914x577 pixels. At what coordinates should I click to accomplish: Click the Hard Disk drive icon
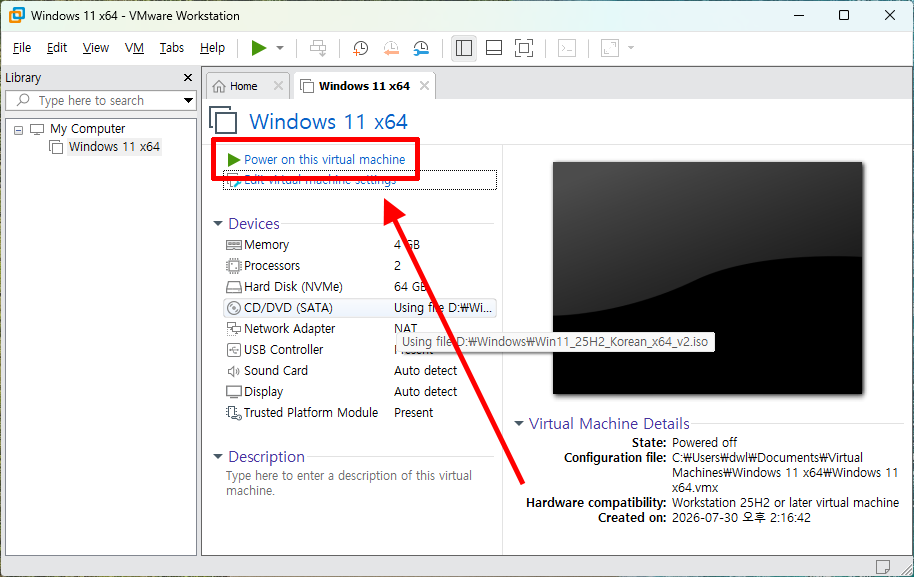pos(234,287)
